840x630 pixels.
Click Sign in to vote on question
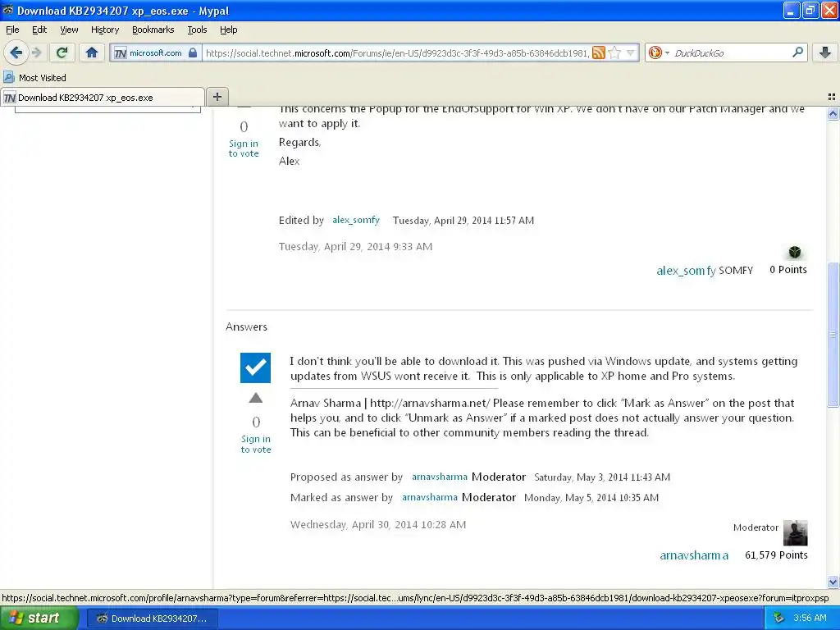tap(243, 148)
